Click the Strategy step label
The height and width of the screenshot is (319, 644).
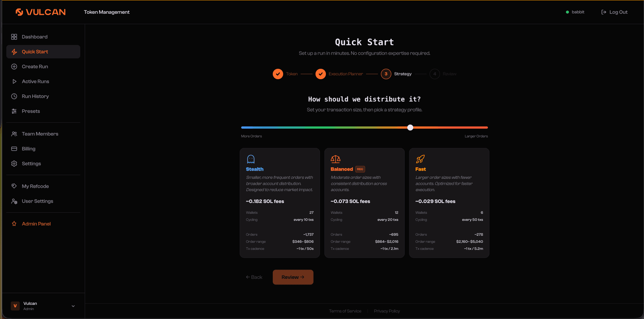pyautogui.click(x=403, y=74)
